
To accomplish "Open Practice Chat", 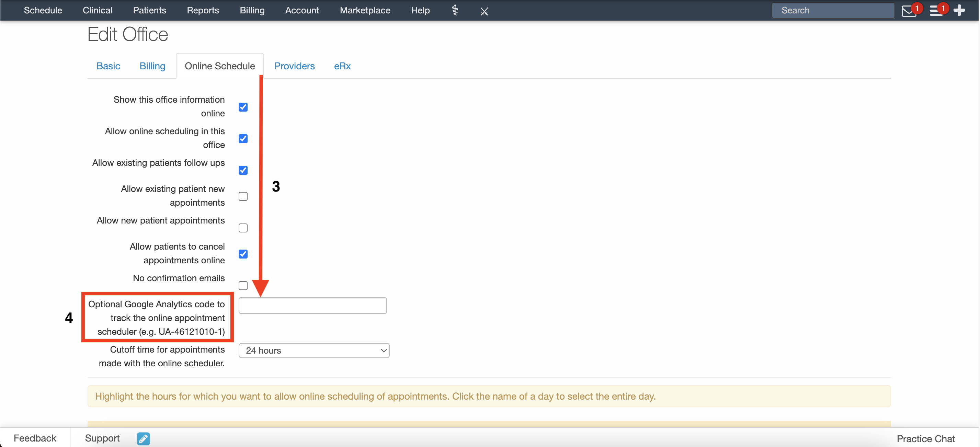I will click(926, 439).
